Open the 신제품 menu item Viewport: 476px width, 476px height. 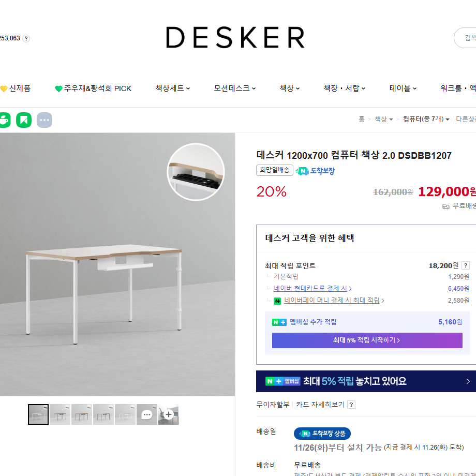point(16,88)
